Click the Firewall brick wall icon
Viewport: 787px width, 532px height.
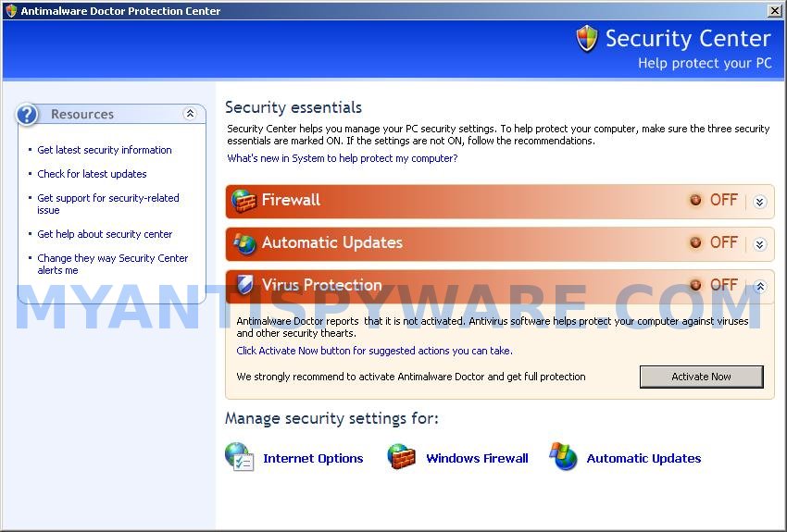(x=244, y=201)
